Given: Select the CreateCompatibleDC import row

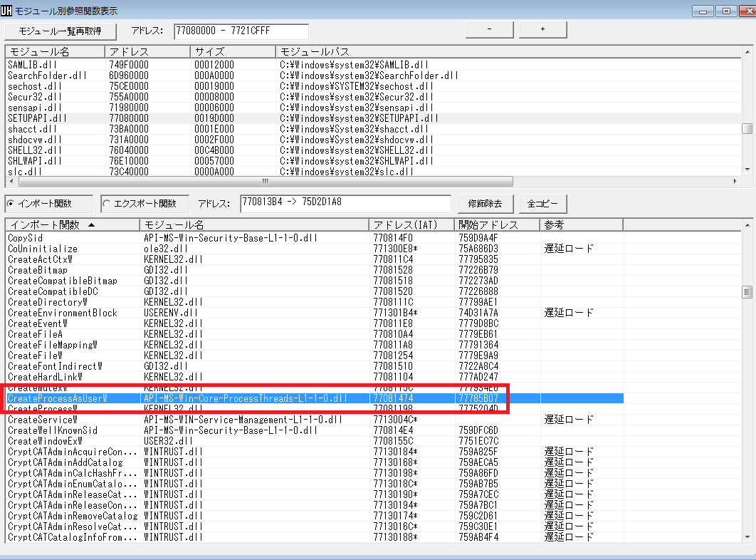Looking at the screenshot, I should (315, 291).
